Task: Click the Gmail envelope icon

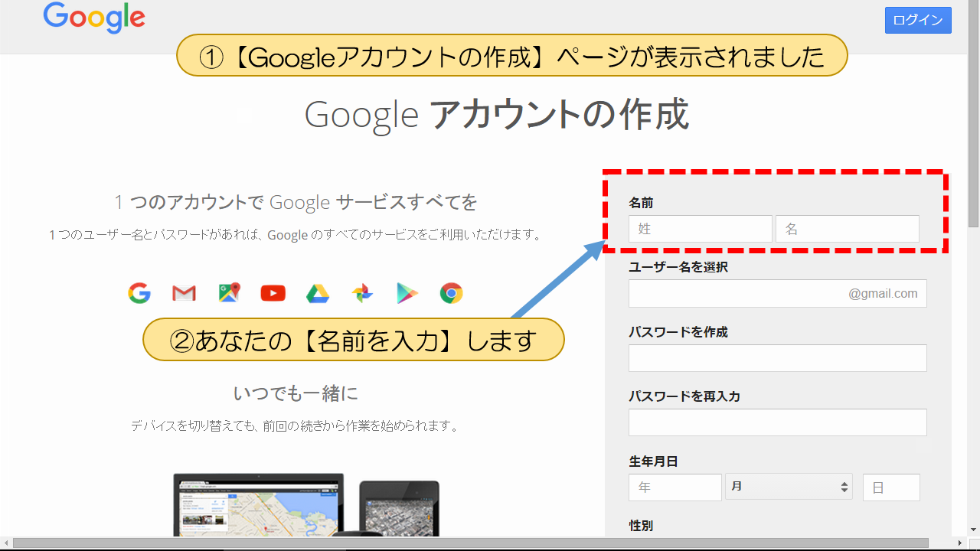Action: coord(184,293)
